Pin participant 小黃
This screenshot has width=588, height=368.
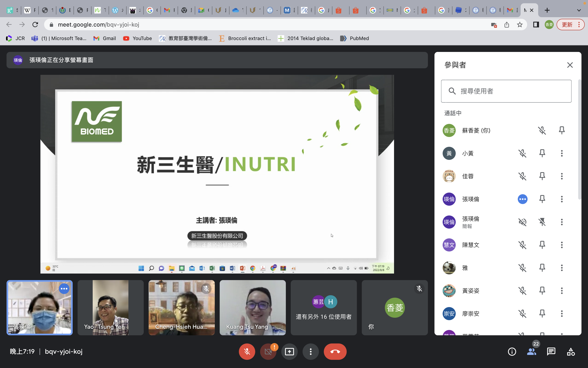[x=542, y=153]
